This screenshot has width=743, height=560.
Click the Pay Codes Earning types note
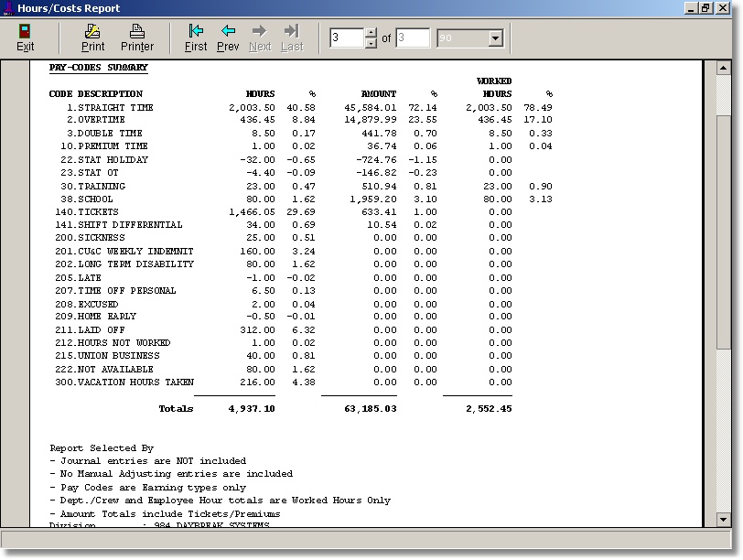click(148, 487)
